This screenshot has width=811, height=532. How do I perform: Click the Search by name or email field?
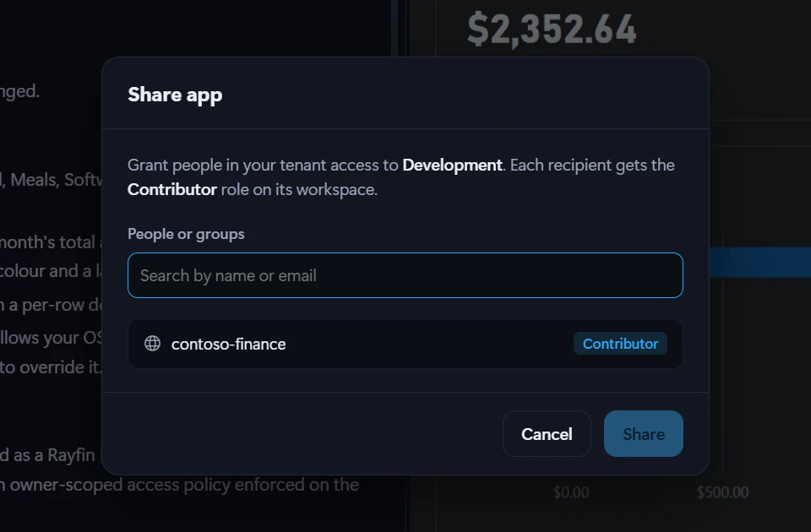point(405,275)
